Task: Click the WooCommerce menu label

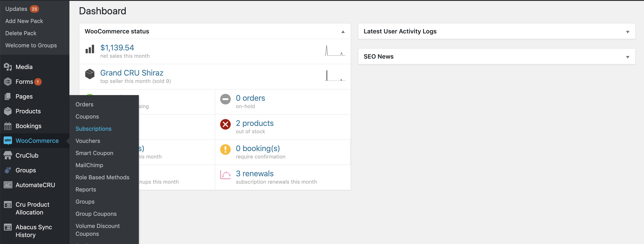Action: click(37, 140)
